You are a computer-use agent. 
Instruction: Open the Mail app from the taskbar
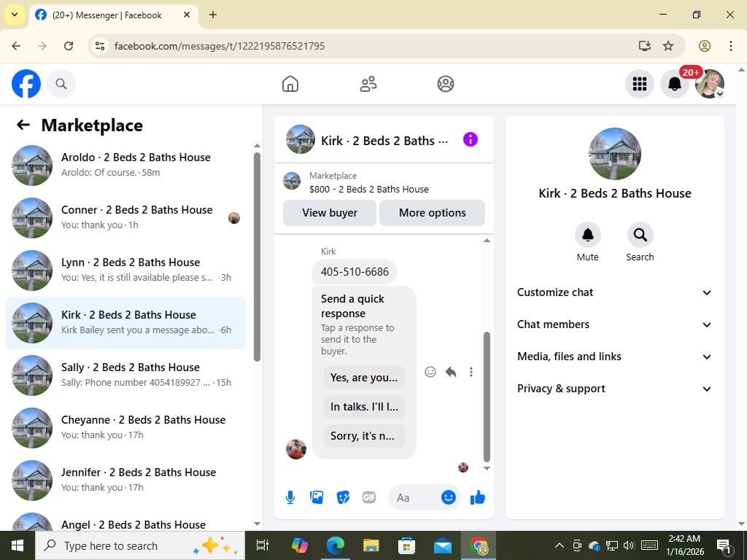pos(443,545)
